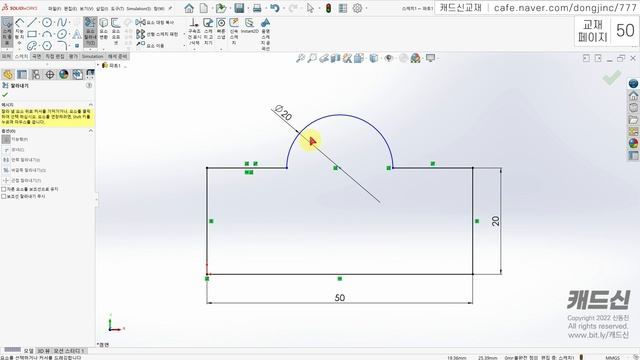Viewport: 640px width, 360px height.
Task: Select the Polygon sketch tool
Action: (47, 45)
